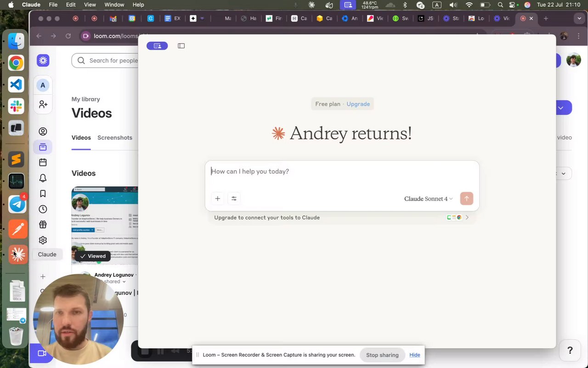Click Chrome's back arrow button

point(39,36)
